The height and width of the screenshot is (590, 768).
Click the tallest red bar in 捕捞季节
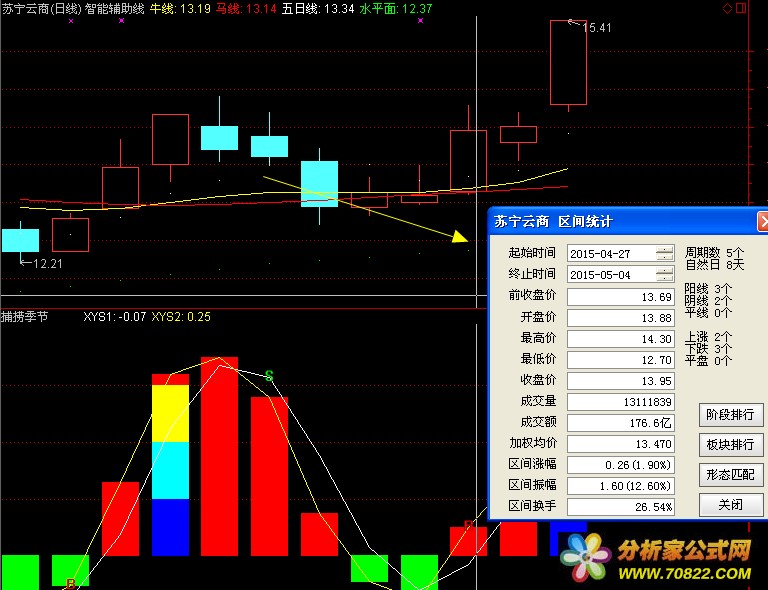[219, 456]
